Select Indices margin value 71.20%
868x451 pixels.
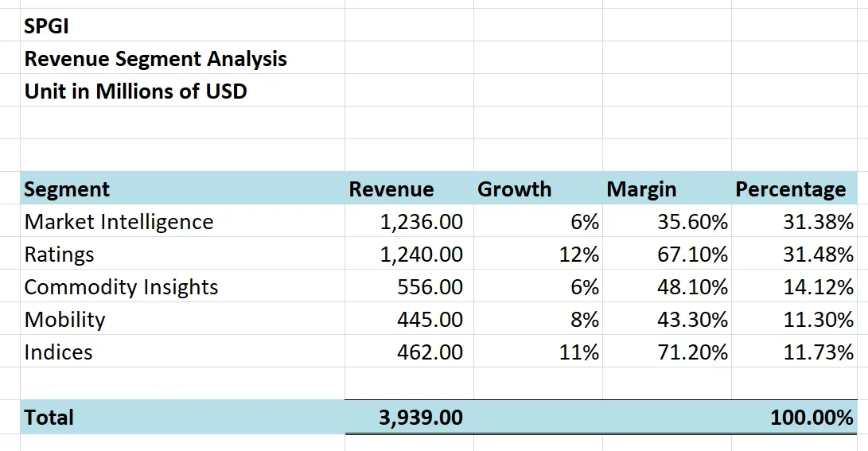click(692, 352)
